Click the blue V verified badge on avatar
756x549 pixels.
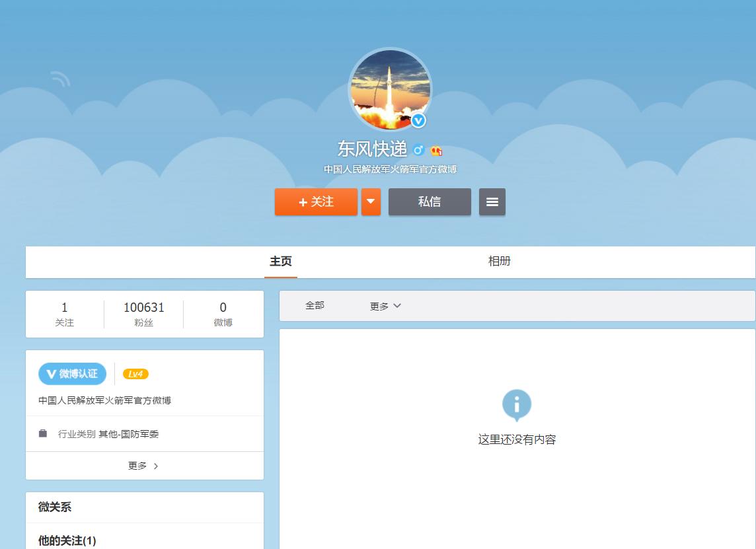(418, 121)
